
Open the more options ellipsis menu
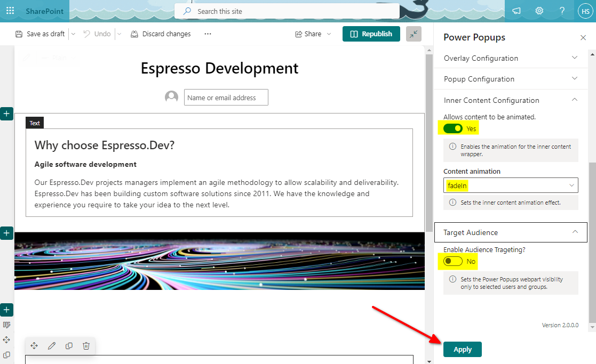coord(208,34)
